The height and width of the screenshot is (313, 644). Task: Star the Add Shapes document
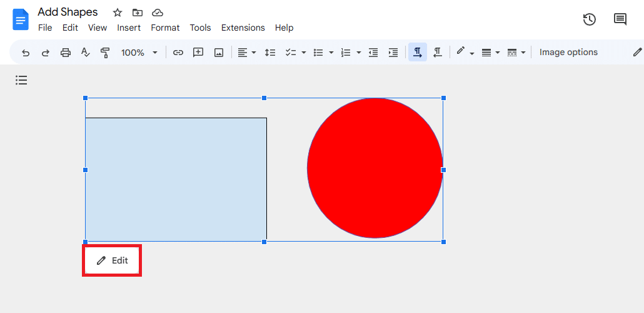click(118, 13)
